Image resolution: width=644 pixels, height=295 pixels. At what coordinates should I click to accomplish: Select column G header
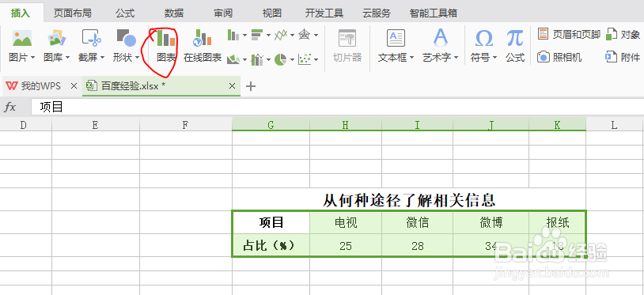pyautogui.click(x=271, y=125)
